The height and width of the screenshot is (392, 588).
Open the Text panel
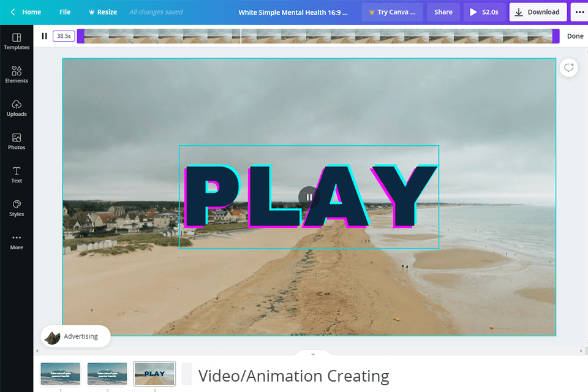click(x=17, y=175)
